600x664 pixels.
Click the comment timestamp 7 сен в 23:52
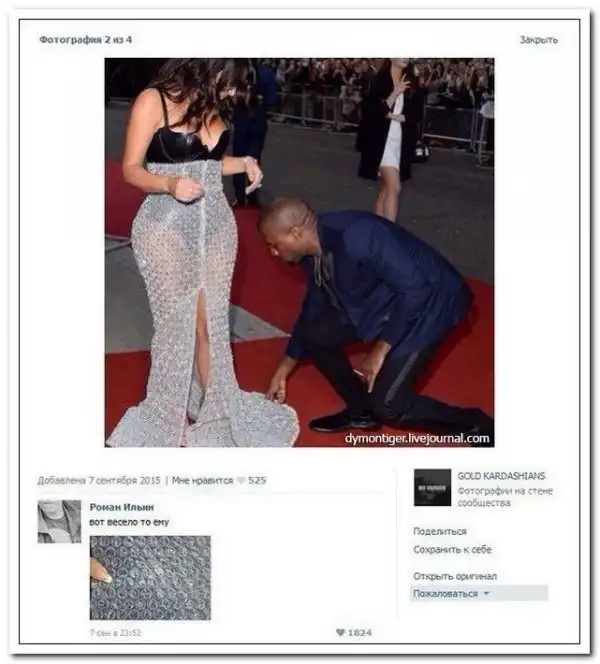point(115,633)
